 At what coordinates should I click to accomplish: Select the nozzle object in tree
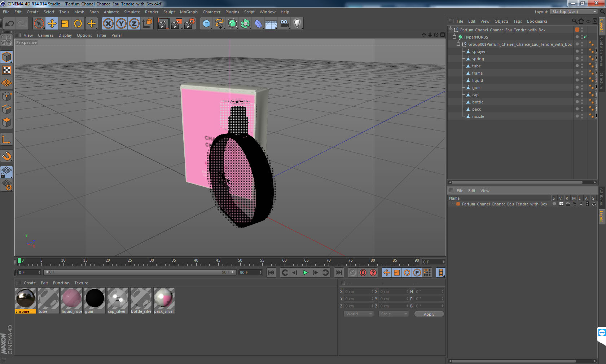[x=478, y=116]
